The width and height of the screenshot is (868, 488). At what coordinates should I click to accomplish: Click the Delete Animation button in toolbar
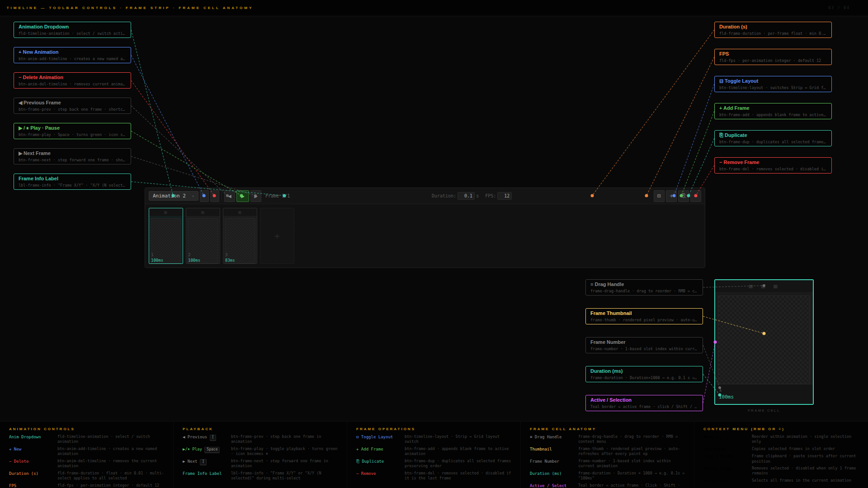[215, 196]
